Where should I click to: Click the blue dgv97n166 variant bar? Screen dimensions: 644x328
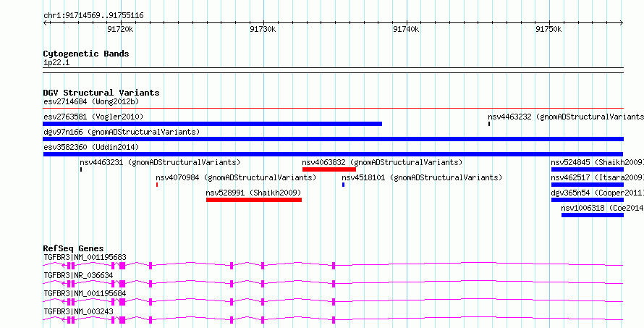[x=333, y=139]
